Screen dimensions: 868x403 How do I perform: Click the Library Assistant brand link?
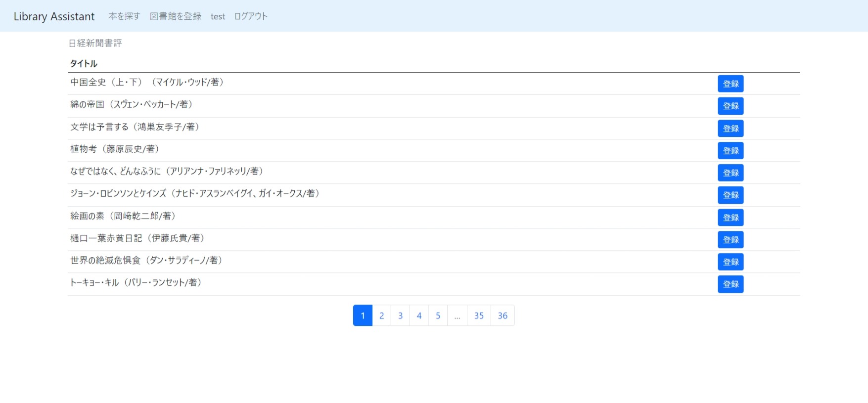coord(54,16)
